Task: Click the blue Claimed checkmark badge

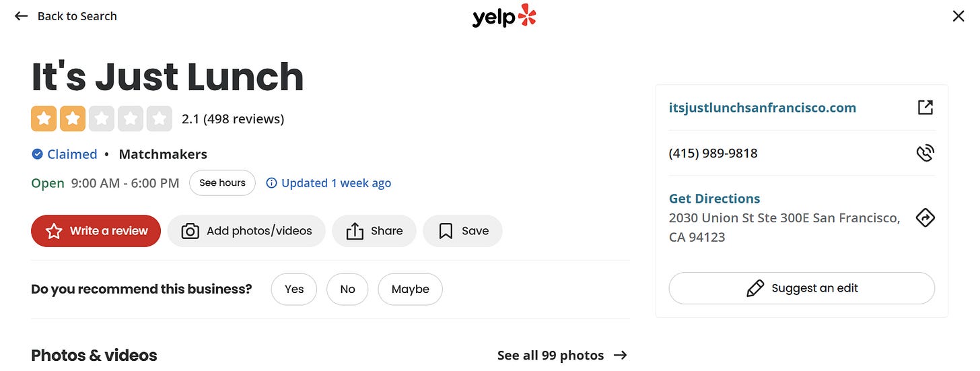Action: click(x=38, y=154)
